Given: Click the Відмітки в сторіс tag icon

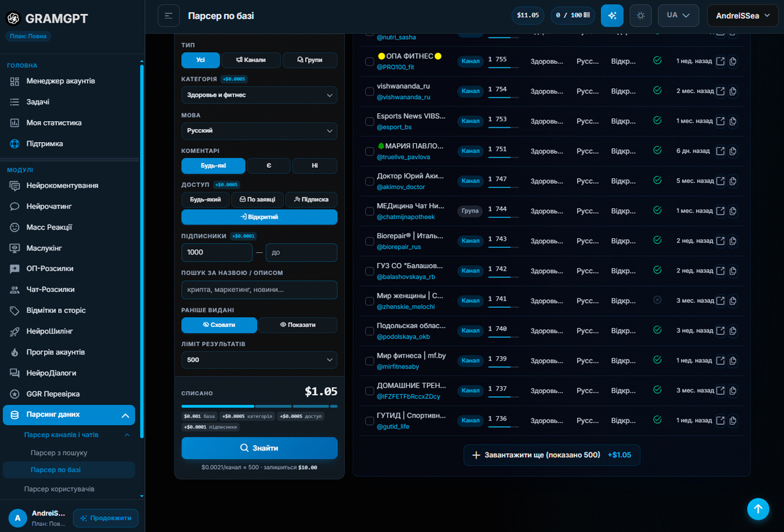Looking at the screenshot, I should point(15,310).
